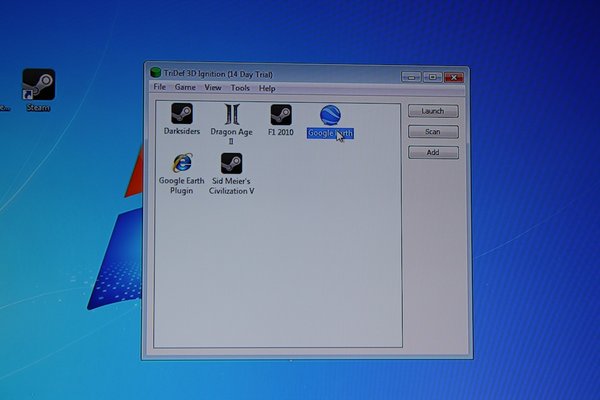This screenshot has width=600, height=400.
Task: Open the File menu
Action: pyautogui.click(x=160, y=87)
